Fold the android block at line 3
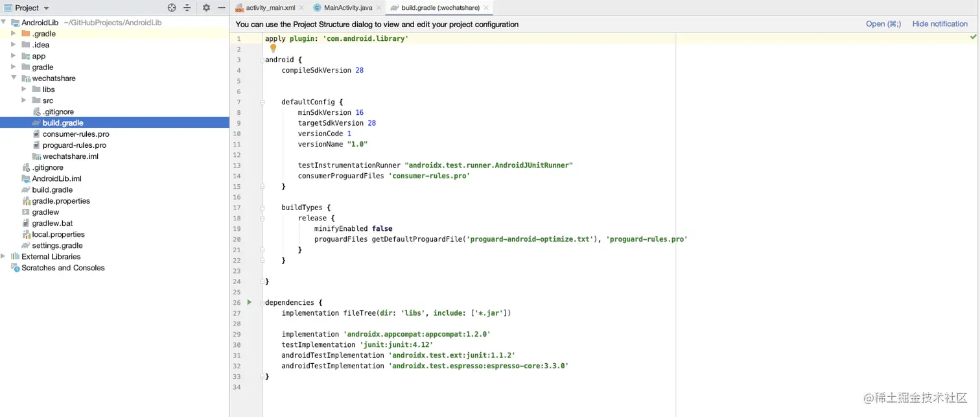The height and width of the screenshot is (417, 980). coord(262,60)
